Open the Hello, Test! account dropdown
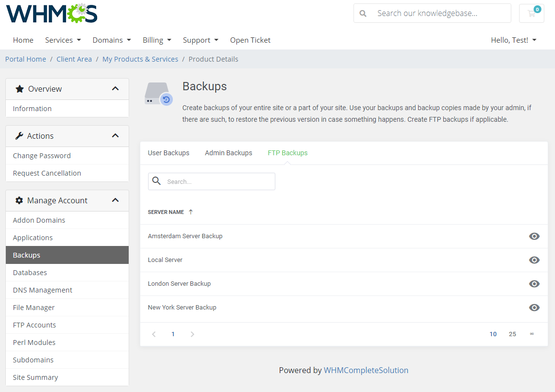 pos(513,40)
